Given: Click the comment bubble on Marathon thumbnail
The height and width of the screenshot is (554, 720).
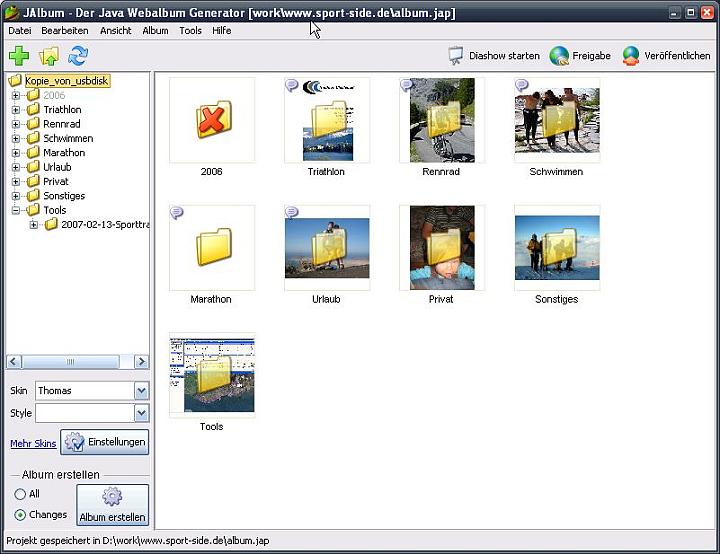Looking at the screenshot, I should 177,212.
